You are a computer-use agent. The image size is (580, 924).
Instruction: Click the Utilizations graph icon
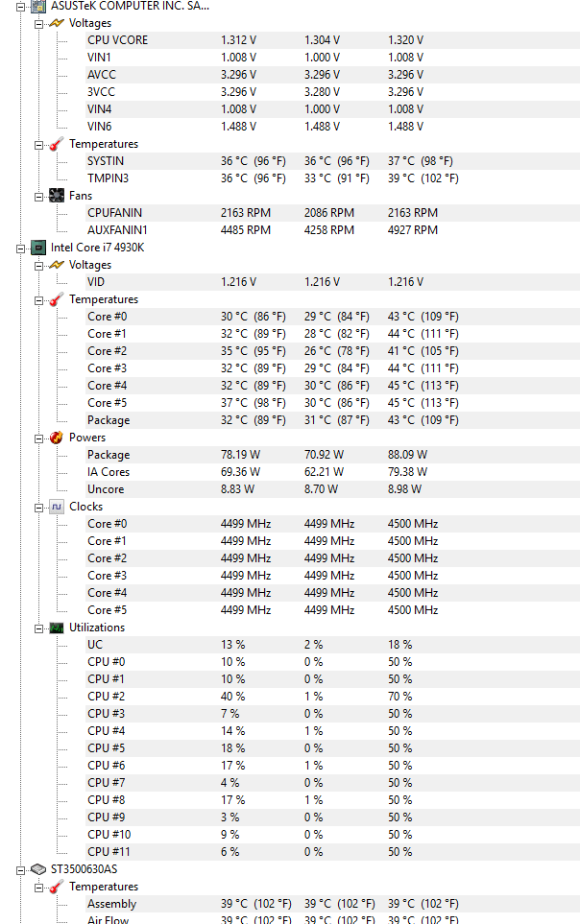(57, 628)
